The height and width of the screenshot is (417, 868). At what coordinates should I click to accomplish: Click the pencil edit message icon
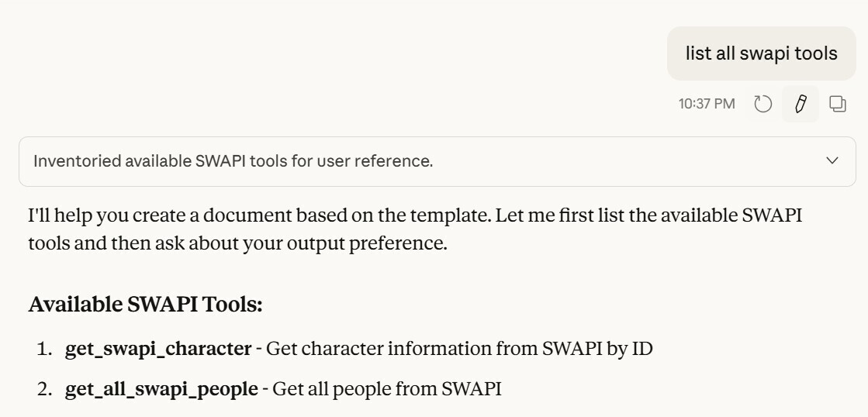point(801,104)
